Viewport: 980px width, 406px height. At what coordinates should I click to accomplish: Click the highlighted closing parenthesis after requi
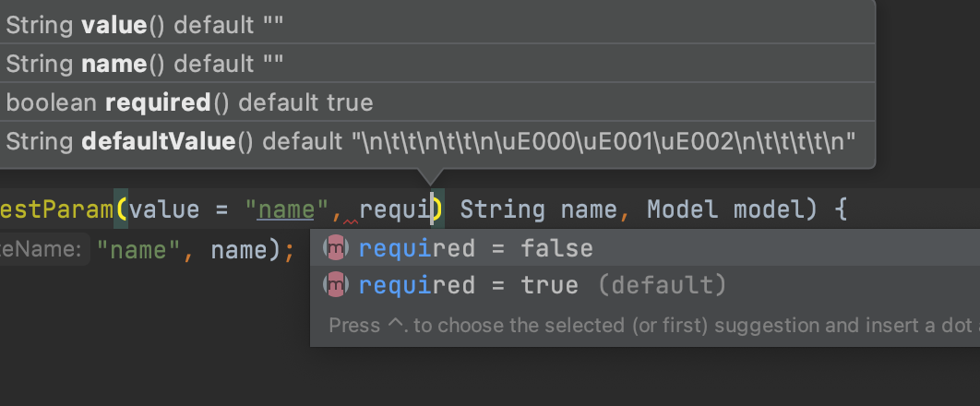tap(438, 209)
